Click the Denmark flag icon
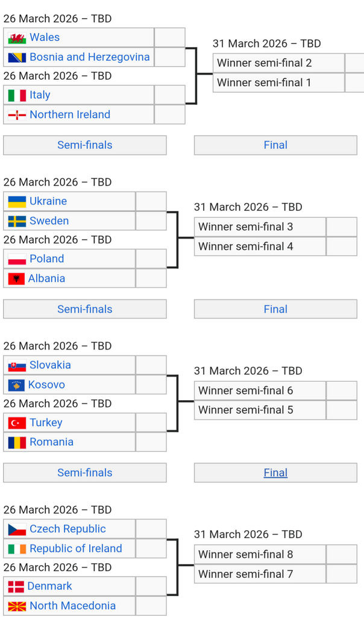 pos(17,587)
